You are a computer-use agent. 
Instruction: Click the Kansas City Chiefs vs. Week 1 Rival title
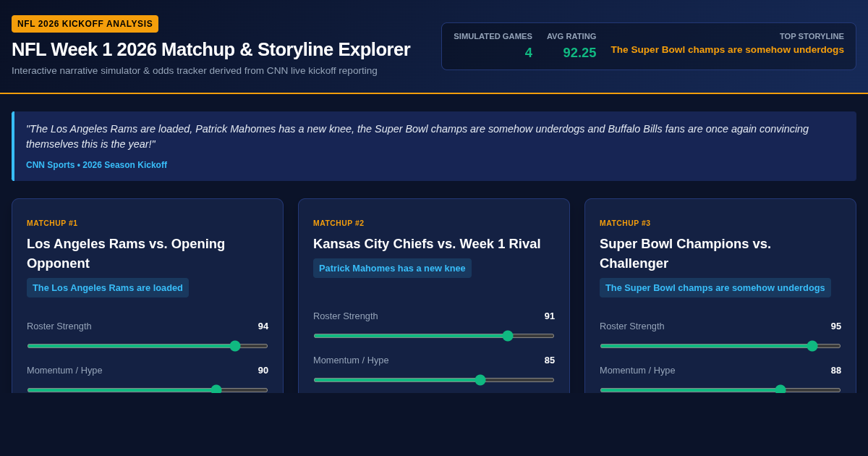tap(427, 244)
